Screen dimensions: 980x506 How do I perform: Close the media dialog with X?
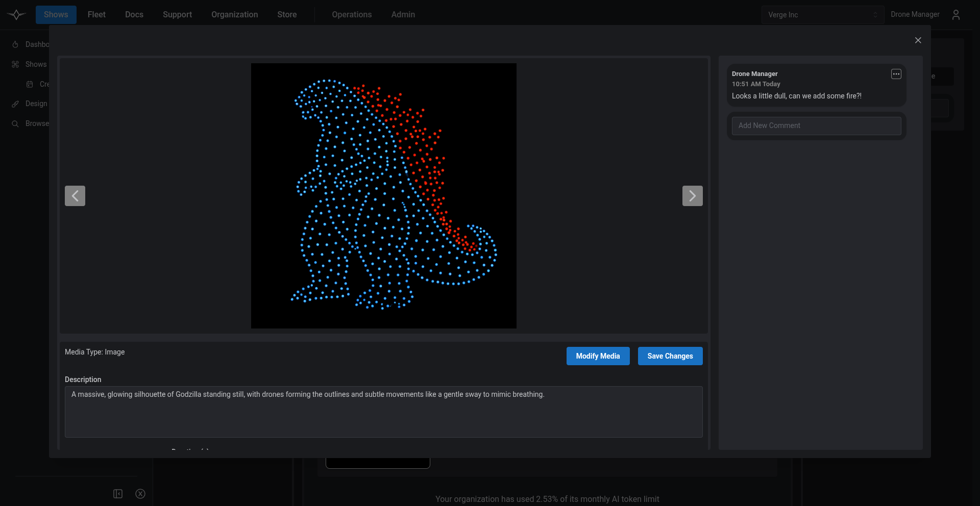coord(918,40)
